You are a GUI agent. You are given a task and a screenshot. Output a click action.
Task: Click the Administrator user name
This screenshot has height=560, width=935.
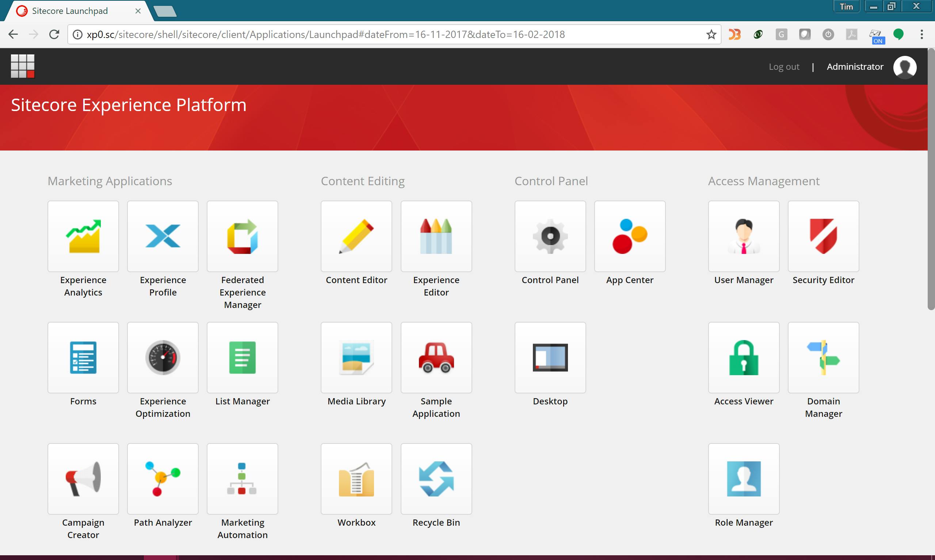855,67
